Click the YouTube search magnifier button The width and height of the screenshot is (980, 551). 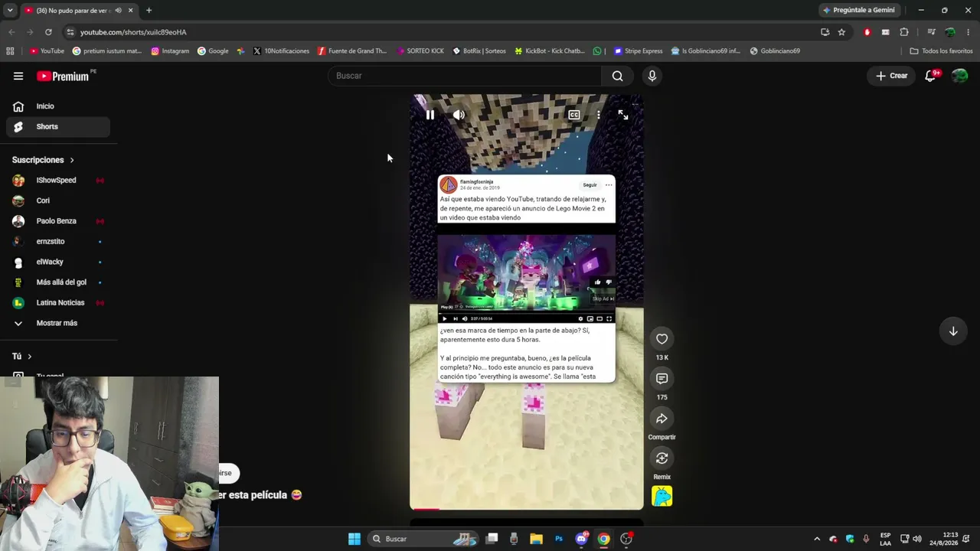(618, 76)
